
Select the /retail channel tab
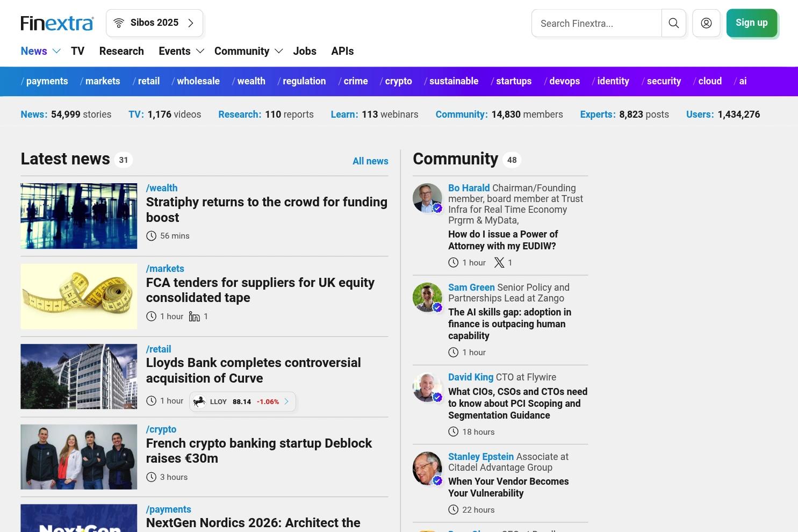point(146,81)
